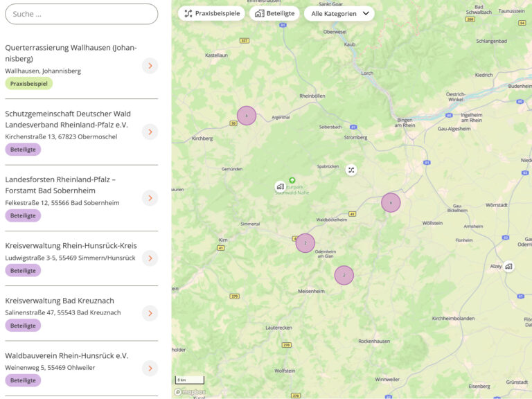Click Beteiligte tag under Kreisverwaltung Bad Kreuznach
532x399 pixels.
click(23, 326)
